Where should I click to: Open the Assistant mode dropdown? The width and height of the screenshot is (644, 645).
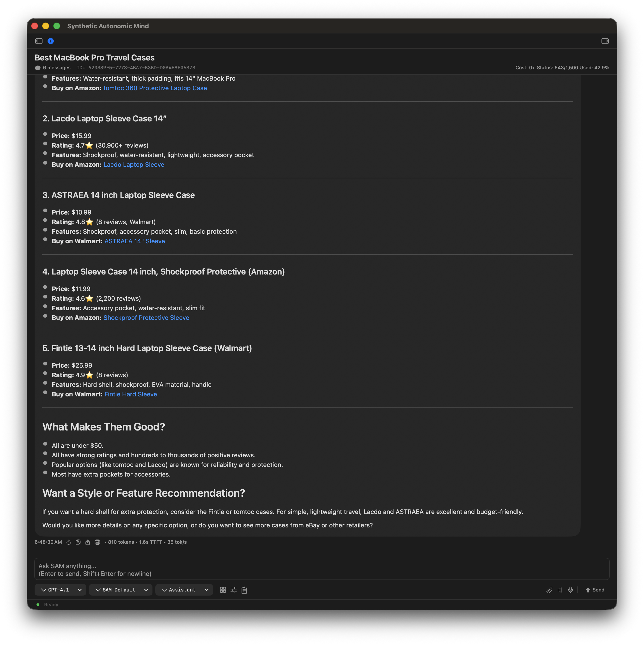[x=184, y=590]
